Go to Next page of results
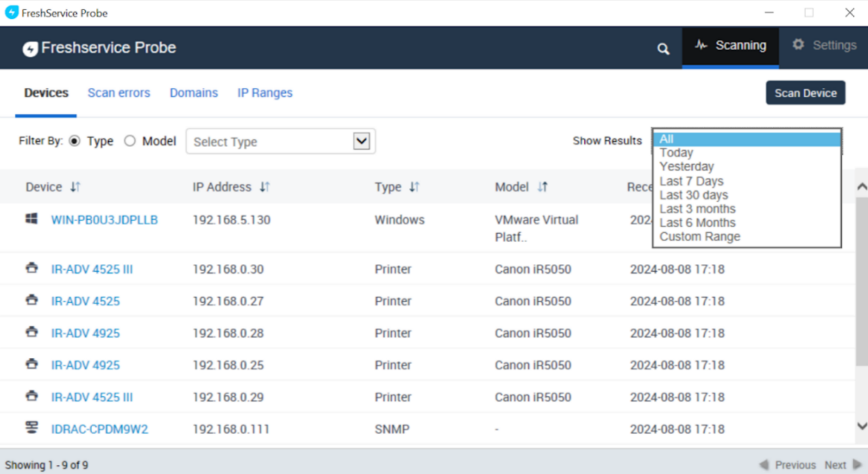 (843, 465)
